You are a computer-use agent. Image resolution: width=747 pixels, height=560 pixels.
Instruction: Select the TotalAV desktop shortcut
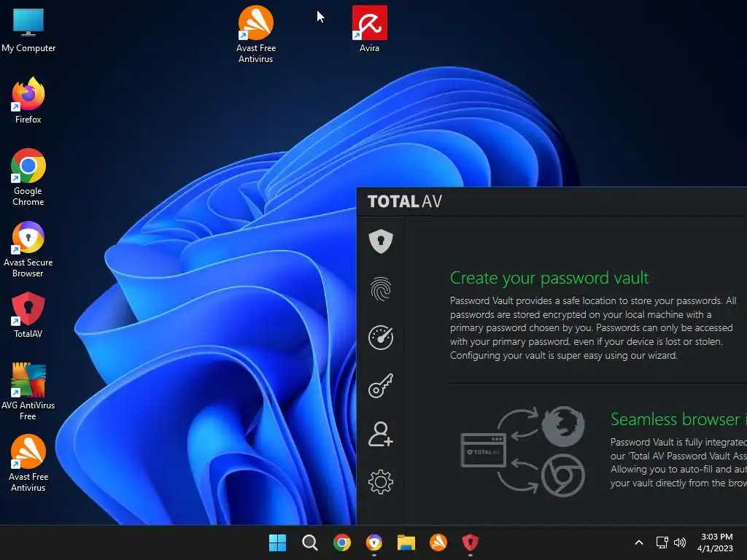click(28, 315)
